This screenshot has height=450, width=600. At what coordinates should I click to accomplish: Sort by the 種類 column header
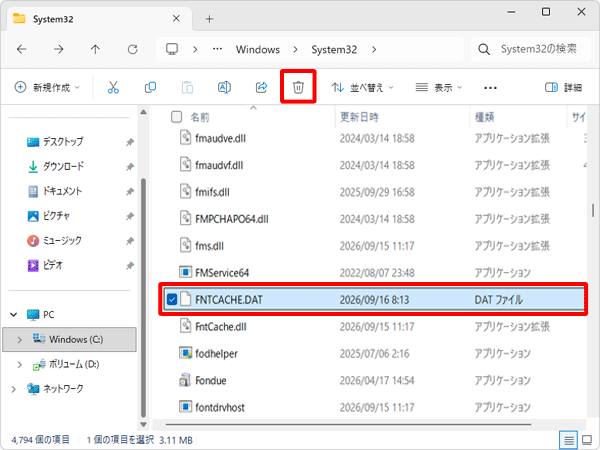(x=484, y=117)
